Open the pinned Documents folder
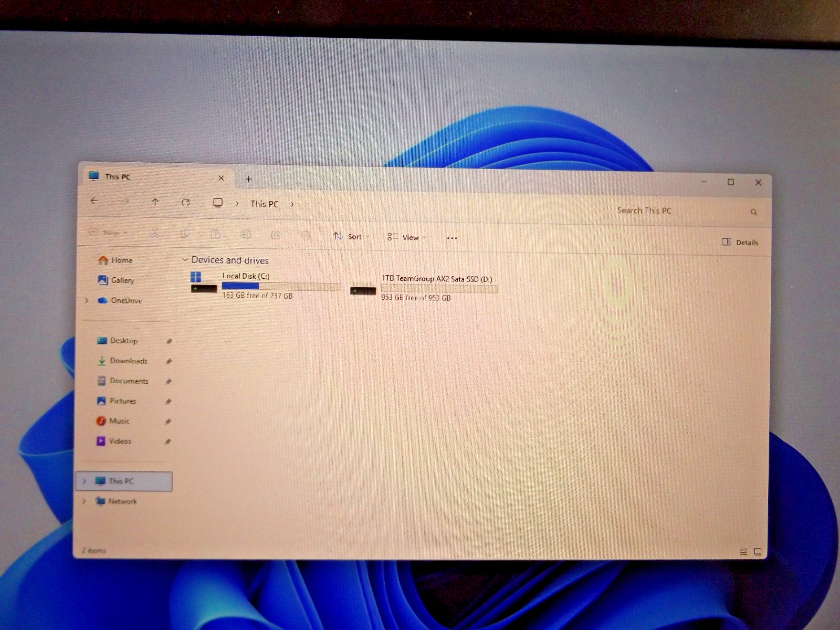This screenshot has height=630, width=840. (x=123, y=381)
